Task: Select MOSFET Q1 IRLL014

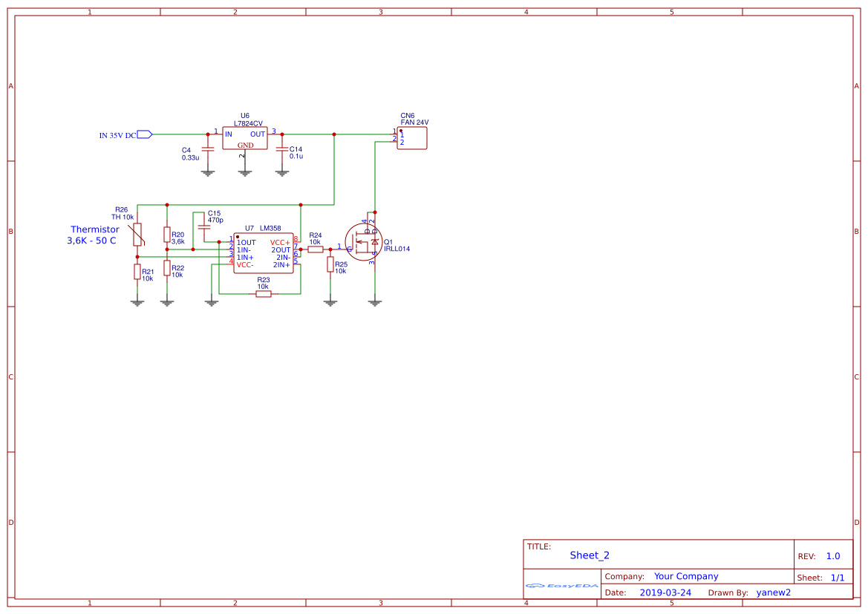Action: pyautogui.click(x=363, y=241)
